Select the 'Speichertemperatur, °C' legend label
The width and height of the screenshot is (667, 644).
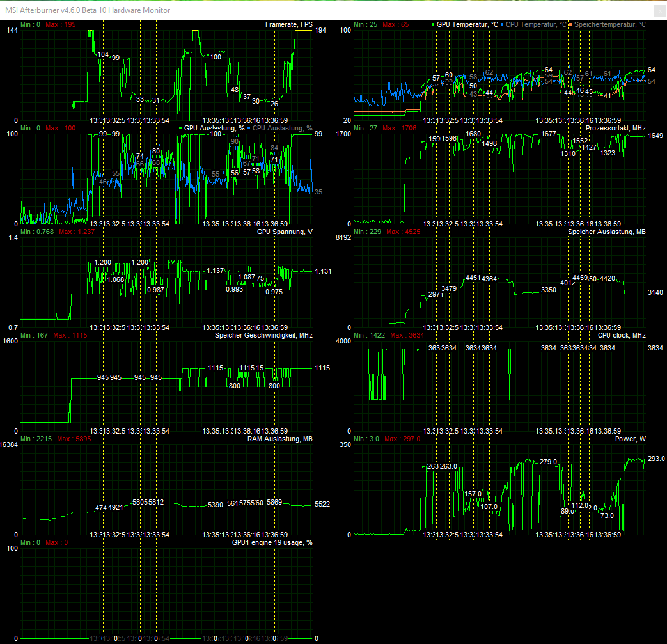[x=610, y=25]
